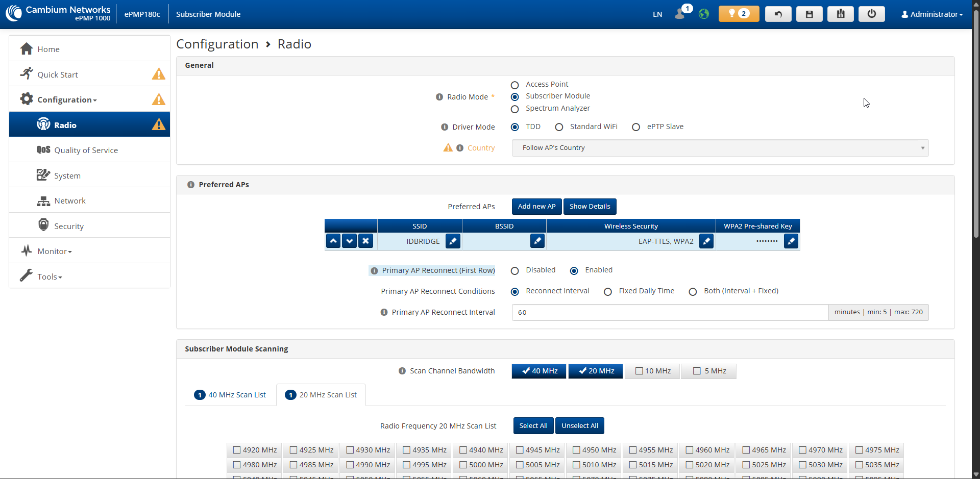Click the chart icon in the top toolbar
Viewport: 980px width, 479px height.
pyautogui.click(x=841, y=14)
